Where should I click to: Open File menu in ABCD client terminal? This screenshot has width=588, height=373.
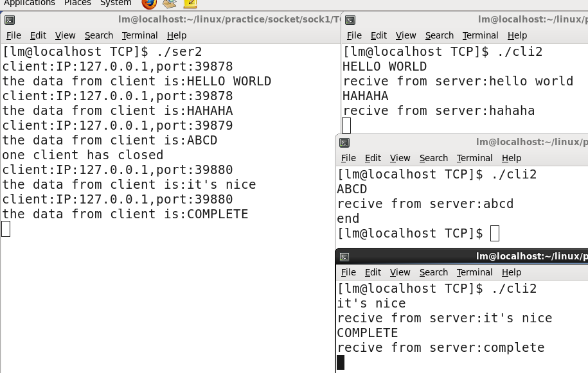click(x=348, y=159)
